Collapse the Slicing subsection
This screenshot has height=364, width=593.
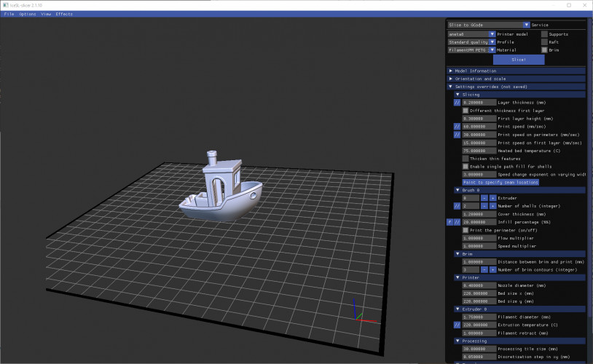point(520,95)
